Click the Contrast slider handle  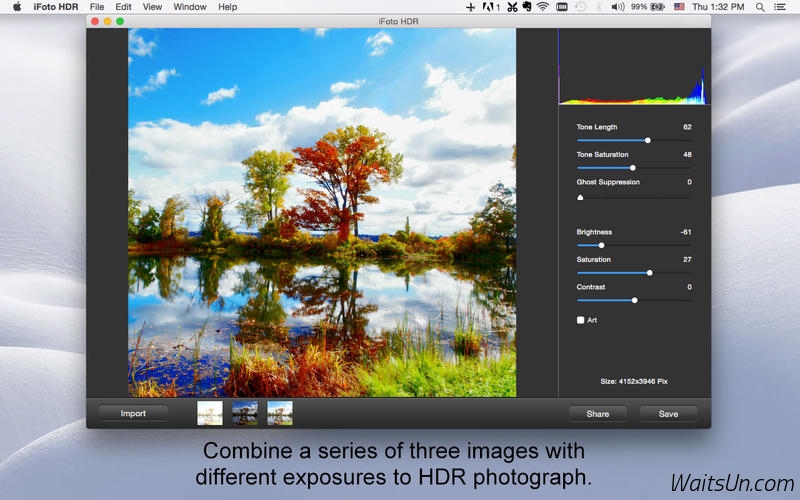click(x=635, y=301)
